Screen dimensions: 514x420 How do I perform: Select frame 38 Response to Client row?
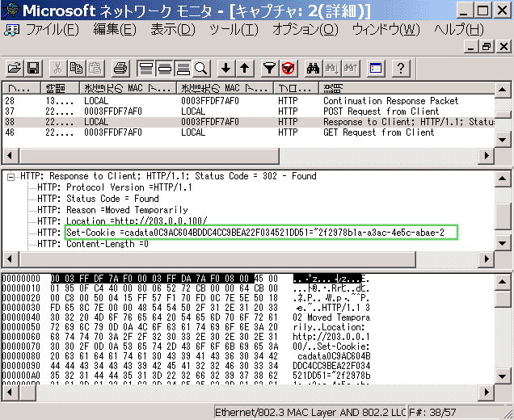coord(248,122)
